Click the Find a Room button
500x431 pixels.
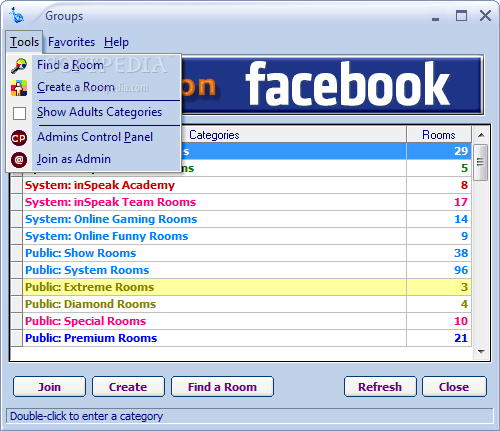click(x=222, y=387)
